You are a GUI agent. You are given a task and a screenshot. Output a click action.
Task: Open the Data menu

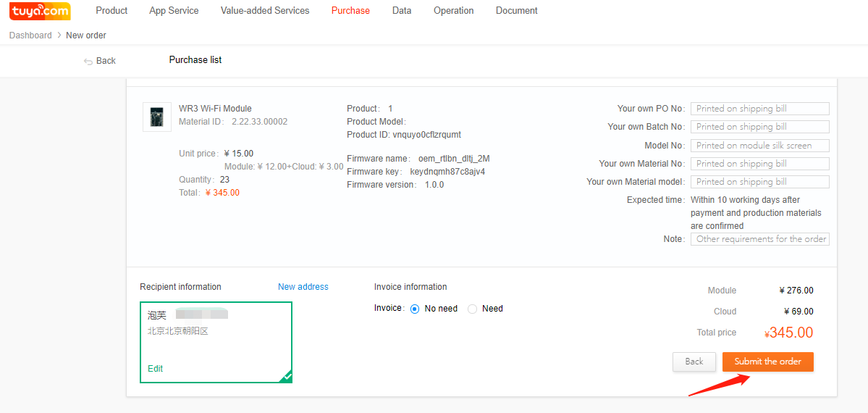pos(402,11)
